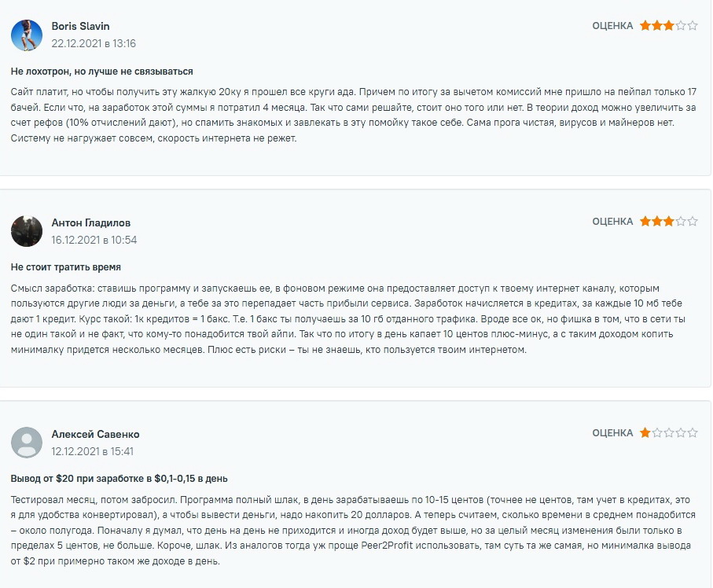
Task: Click the second star in Антон Гладилов's rating
Action: point(656,222)
